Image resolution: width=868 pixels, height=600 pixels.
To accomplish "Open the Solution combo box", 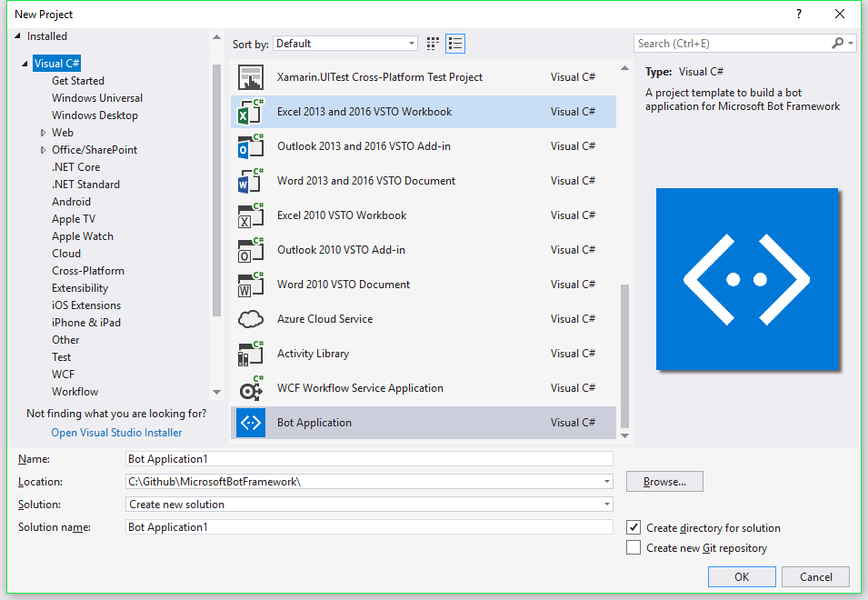I will click(369, 505).
